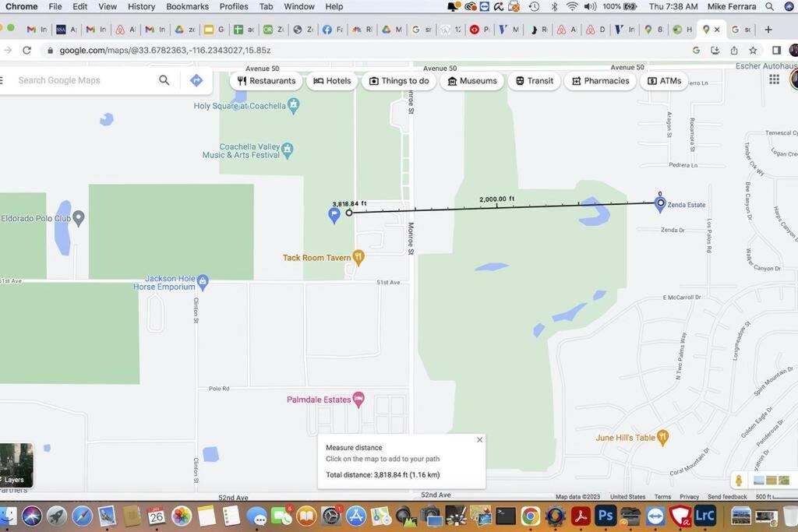Reload the page with the refresh icon
Screen dimensions: 798x532
[x=27, y=51]
